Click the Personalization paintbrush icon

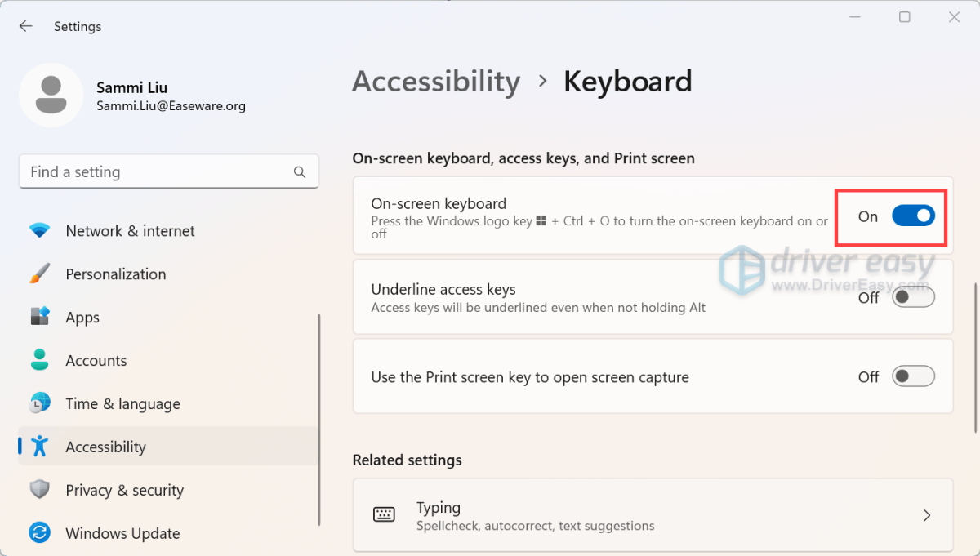pyautogui.click(x=39, y=274)
